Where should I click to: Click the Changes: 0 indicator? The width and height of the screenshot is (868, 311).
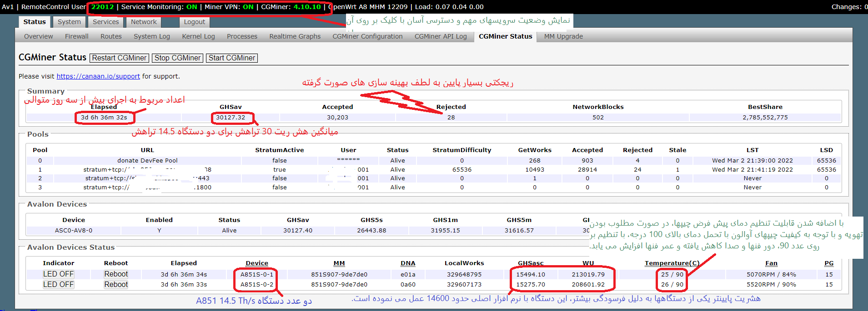(x=848, y=7)
